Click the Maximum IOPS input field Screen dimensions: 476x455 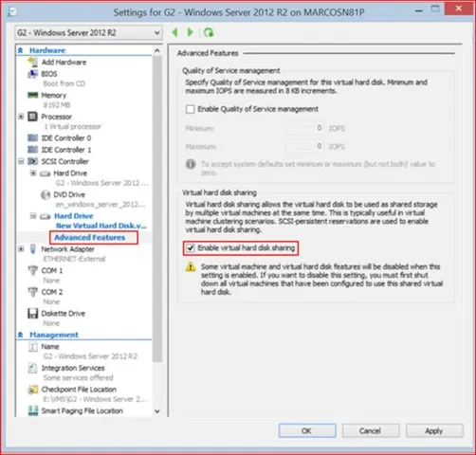[x=304, y=146]
